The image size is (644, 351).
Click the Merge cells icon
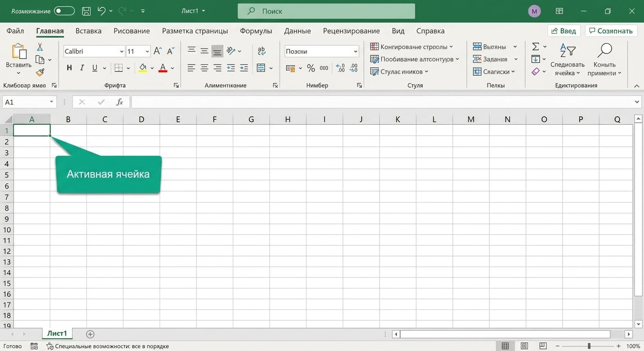(261, 68)
